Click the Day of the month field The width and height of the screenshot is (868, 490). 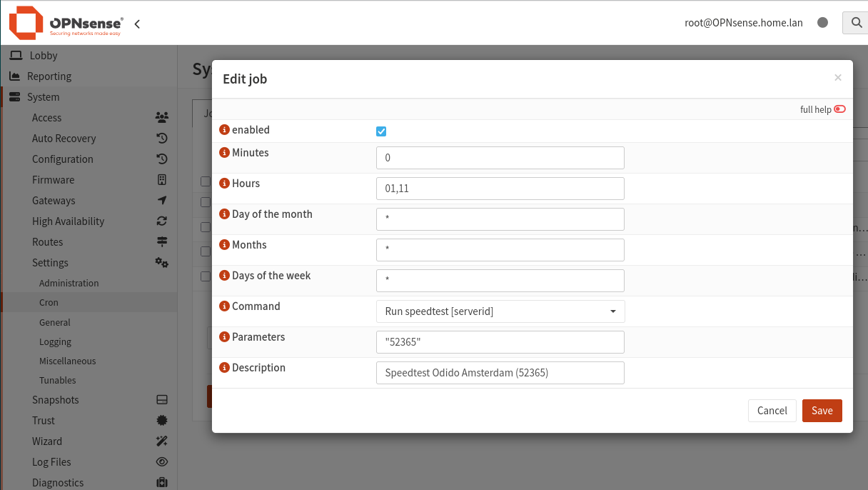pyautogui.click(x=500, y=219)
